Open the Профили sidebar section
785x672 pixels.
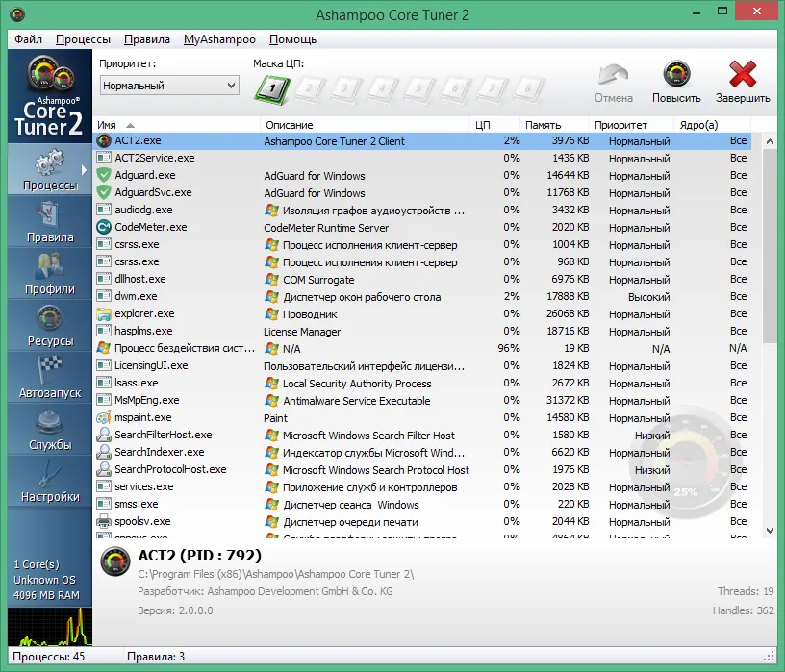[x=50, y=273]
